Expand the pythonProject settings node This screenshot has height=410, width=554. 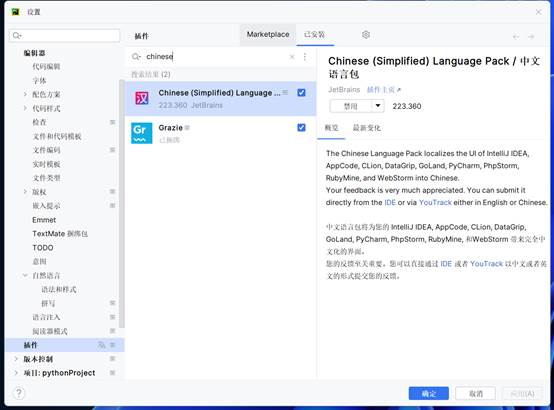click(16, 373)
